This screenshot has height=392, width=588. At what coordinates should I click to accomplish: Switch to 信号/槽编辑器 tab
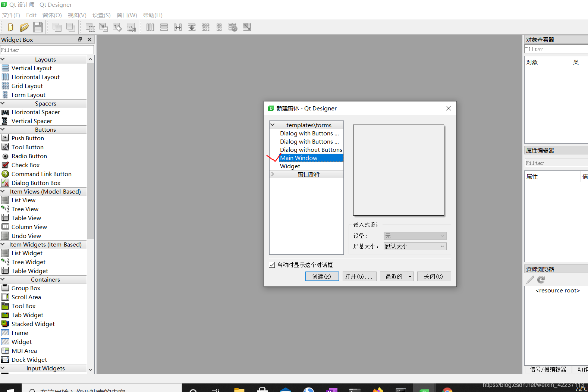coord(548,369)
